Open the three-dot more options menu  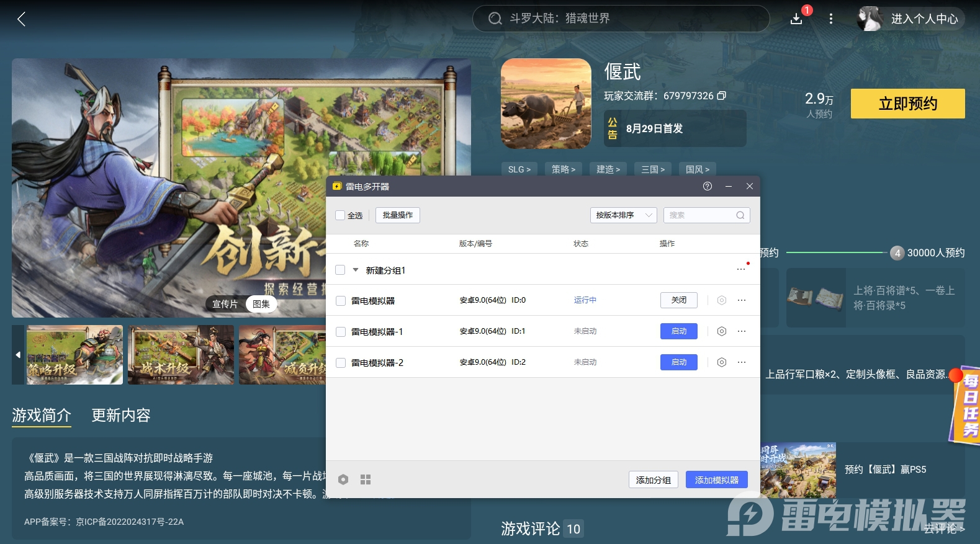831,19
